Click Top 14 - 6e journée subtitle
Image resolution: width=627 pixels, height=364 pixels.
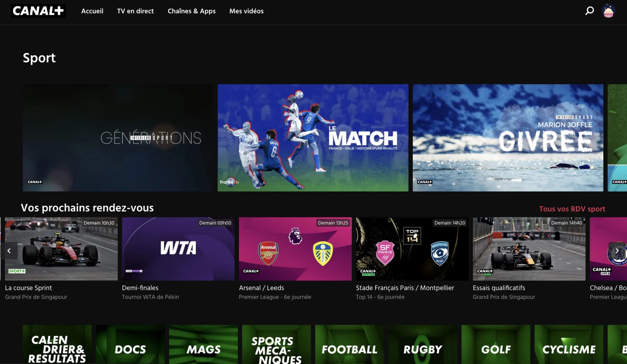coord(380,297)
